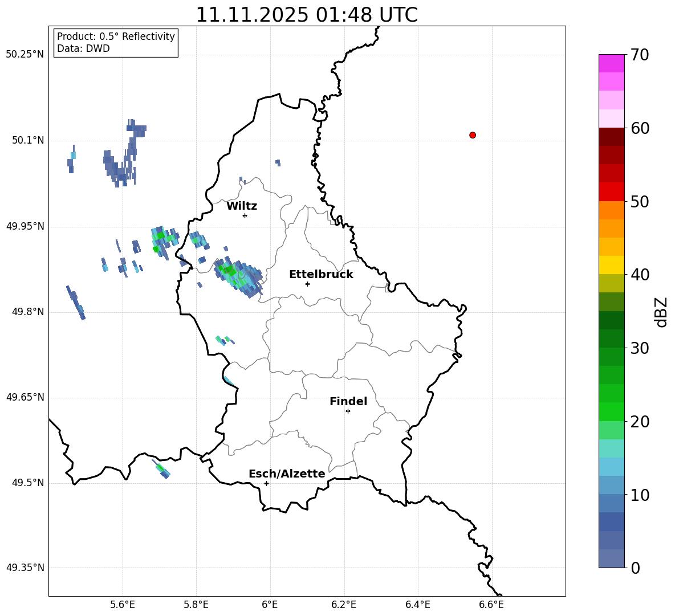The image size is (675, 616).
Task: Click the 49.95°N latitude label
Action: 25,226
